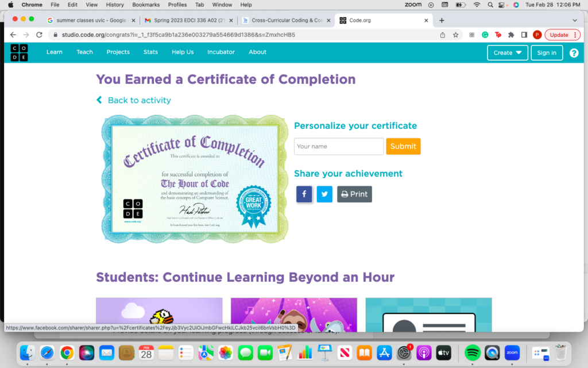The width and height of the screenshot is (588, 368).
Task: Open the Projects nav item
Action: click(x=118, y=52)
